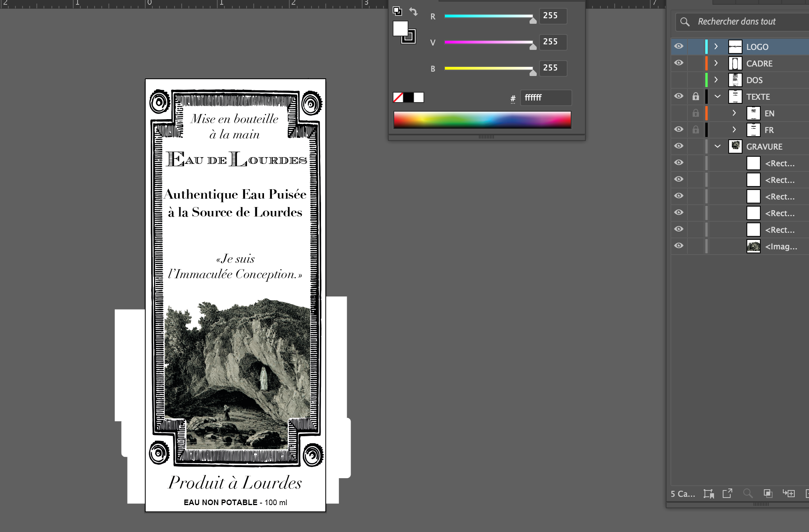Image resolution: width=809 pixels, height=532 pixels.
Task: Toggle the EN sublayer padlock
Action: click(695, 113)
